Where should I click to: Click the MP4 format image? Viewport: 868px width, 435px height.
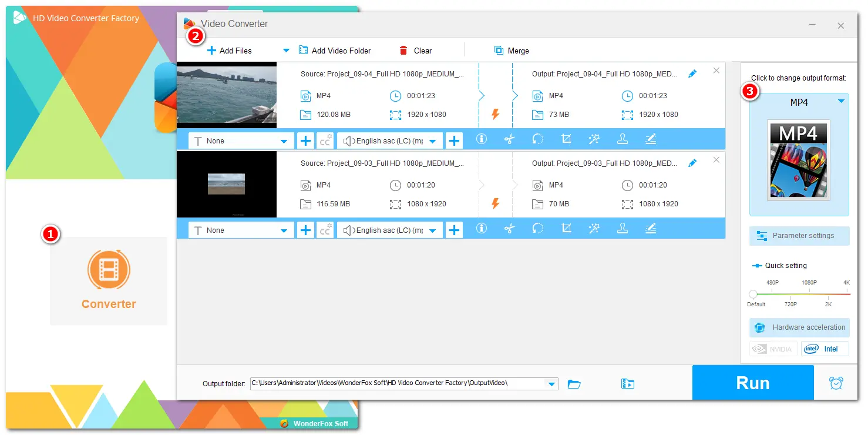(799, 160)
